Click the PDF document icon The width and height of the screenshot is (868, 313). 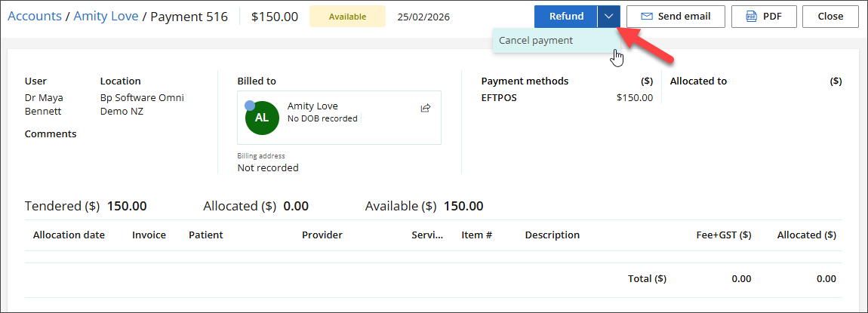751,17
